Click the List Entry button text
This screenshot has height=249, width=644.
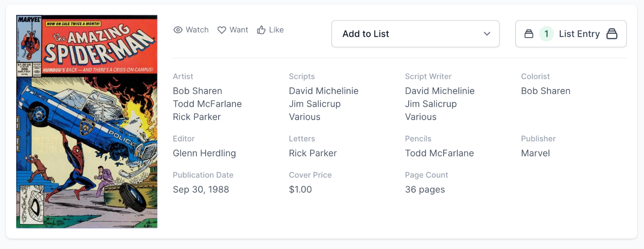click(x=579, y=34)
